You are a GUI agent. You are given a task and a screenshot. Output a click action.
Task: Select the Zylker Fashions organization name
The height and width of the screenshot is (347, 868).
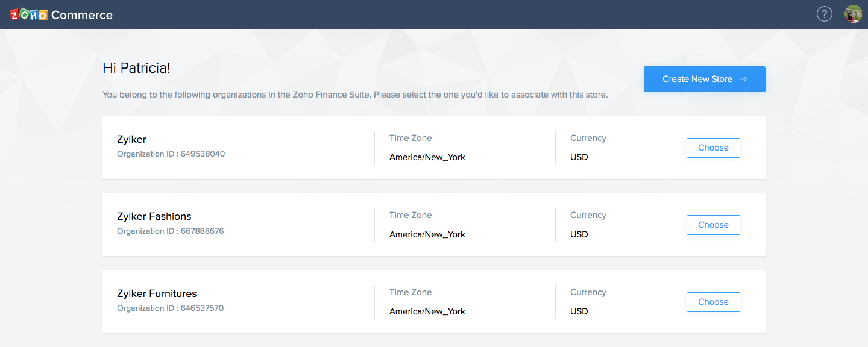pos(154,216)
